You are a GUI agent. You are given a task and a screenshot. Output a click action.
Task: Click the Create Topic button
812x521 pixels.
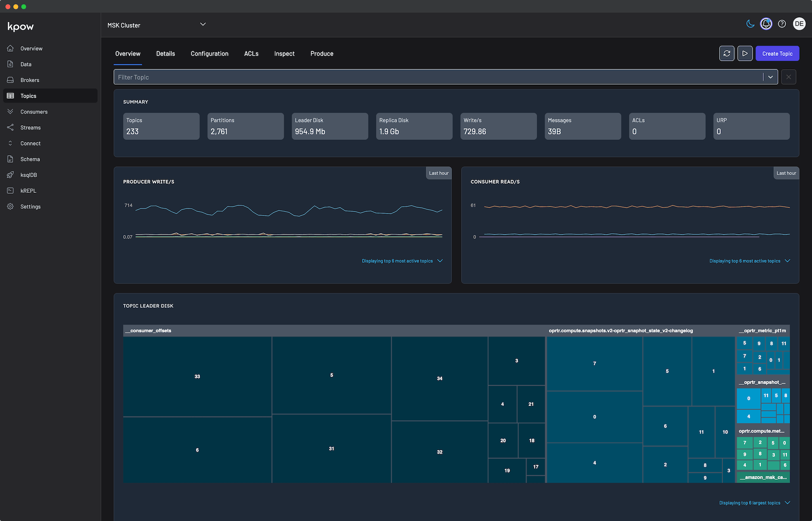pos(777,54)
